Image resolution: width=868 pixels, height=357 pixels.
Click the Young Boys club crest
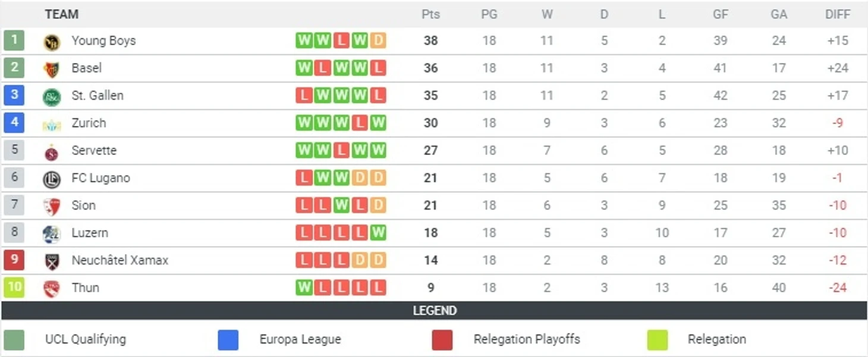point(52,42)
